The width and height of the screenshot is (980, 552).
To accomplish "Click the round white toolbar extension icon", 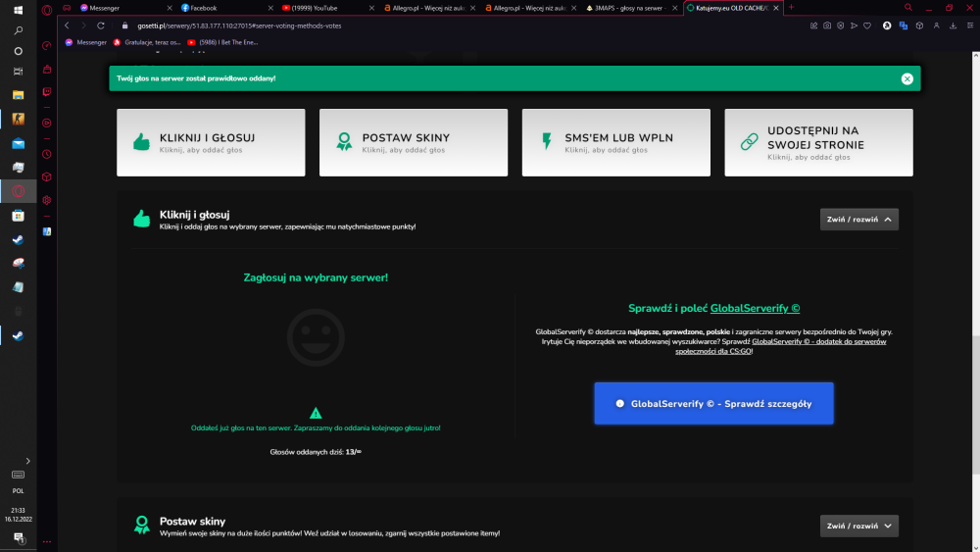I will (887, 25).
